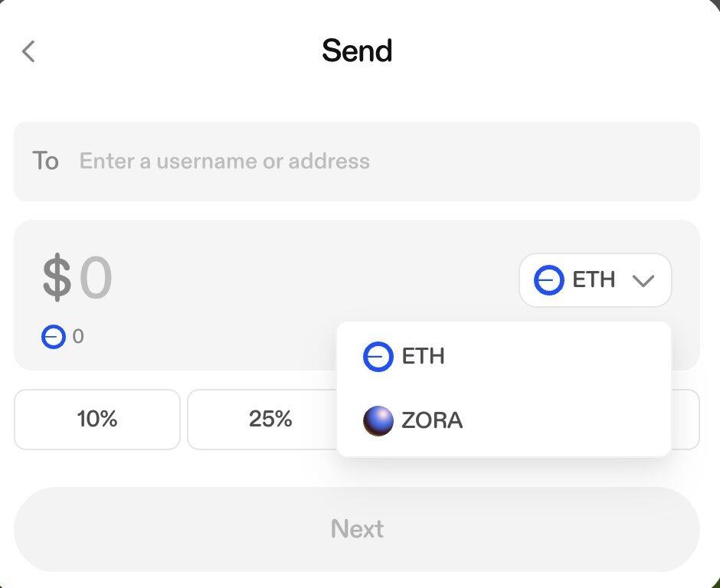Click the 'To' label

point(45,162)
